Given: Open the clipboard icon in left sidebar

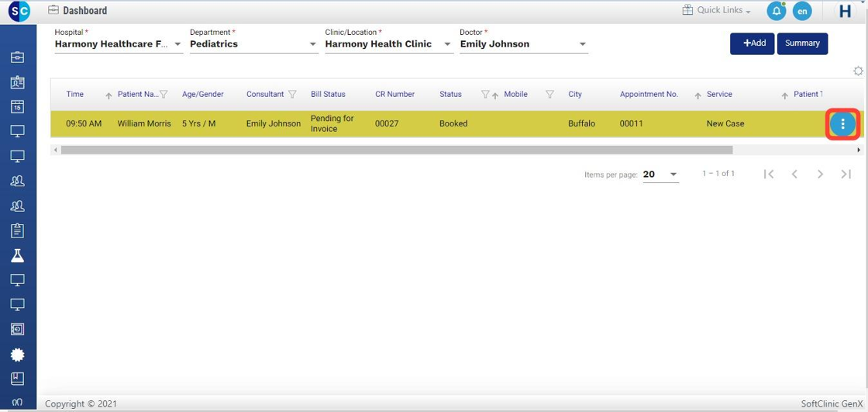Looking at the screenshot, I should [17, 230].
